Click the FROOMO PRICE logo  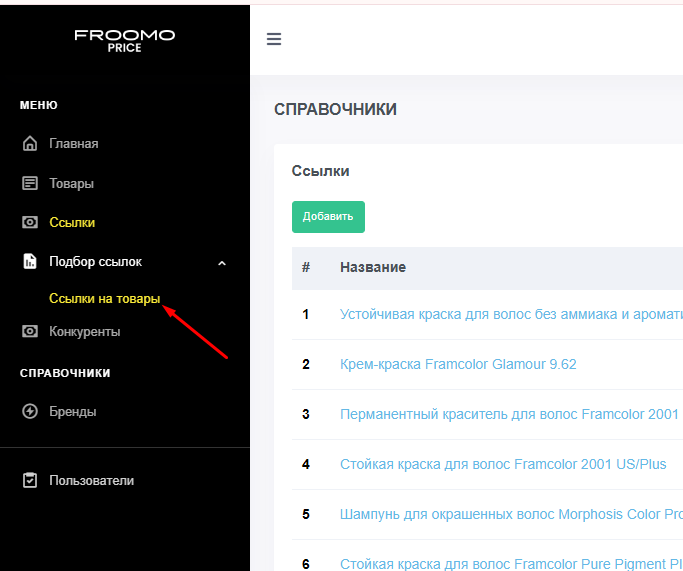(x=124, y=40)
